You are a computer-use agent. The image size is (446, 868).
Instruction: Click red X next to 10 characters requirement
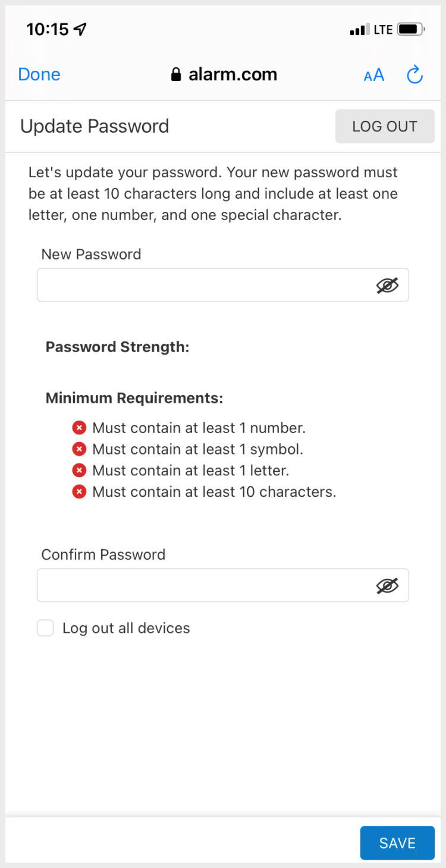tap(79, 492)
